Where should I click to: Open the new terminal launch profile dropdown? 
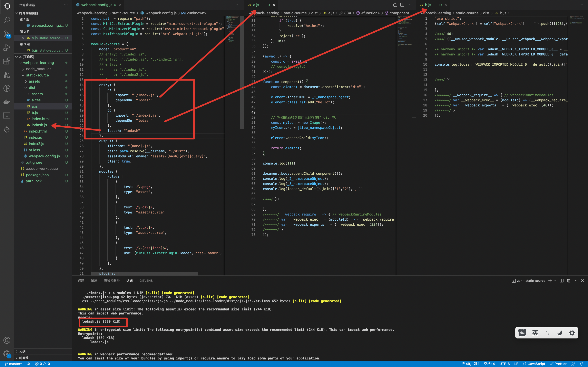coord(555,281)
